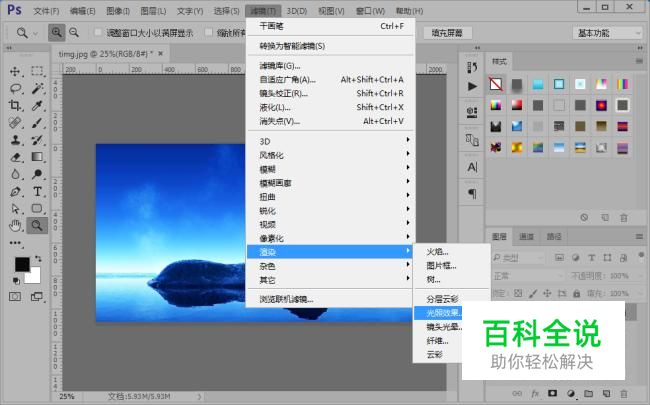
Task: Expand the 杂色 filter submenu
Action: point(330,266)
